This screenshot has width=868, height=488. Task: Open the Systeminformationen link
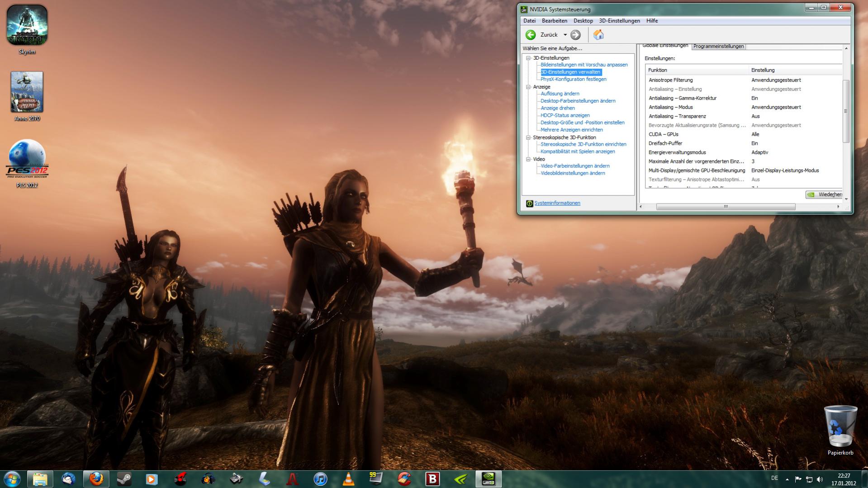coord(557,203)
